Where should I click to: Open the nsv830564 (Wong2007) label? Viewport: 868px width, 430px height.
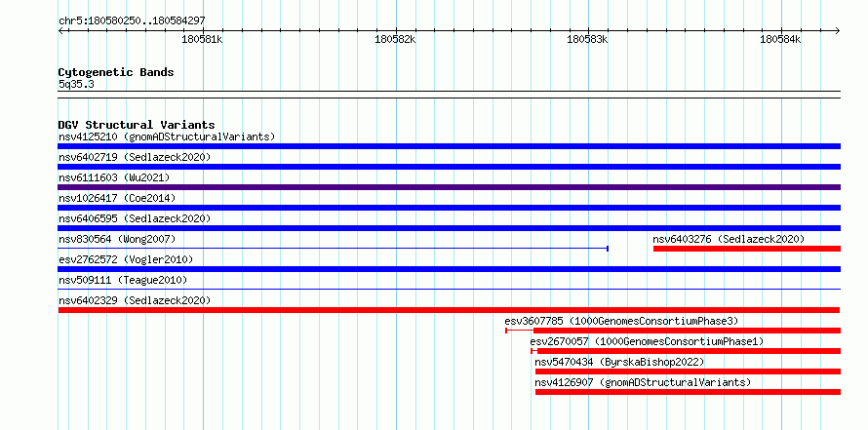tap(117, 239)
